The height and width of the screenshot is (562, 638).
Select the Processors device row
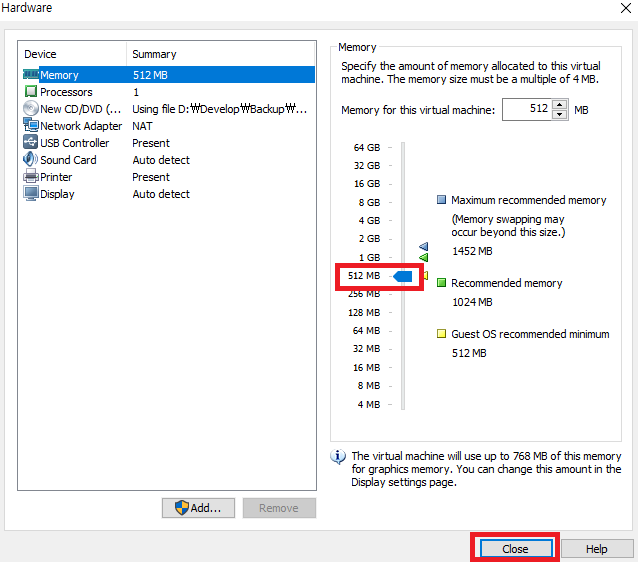coord(168,92)
